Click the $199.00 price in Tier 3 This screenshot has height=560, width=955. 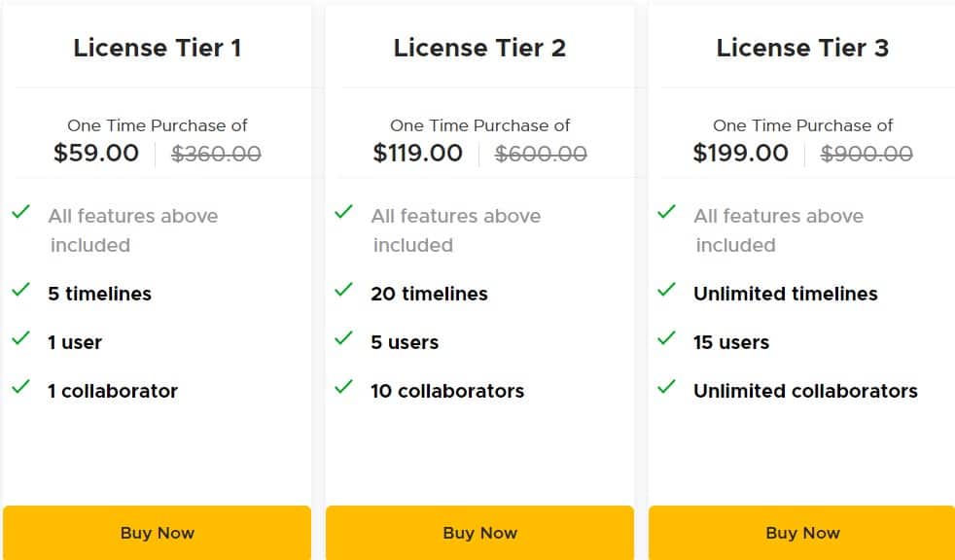click(x=740, y=154)
